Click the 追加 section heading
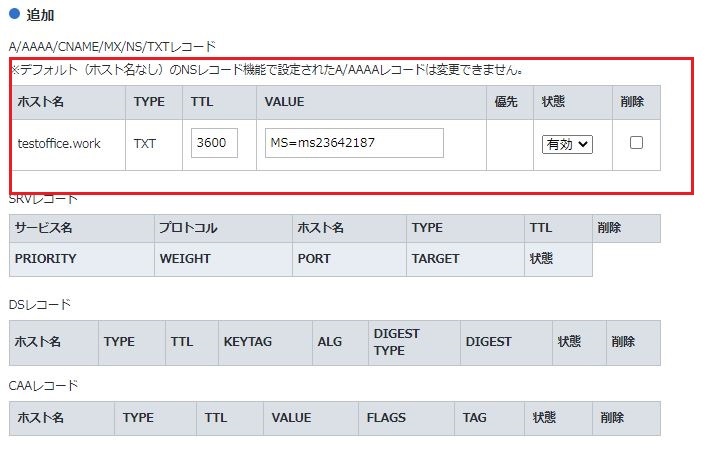The width and height of the screenshot is (720, 461). (40, 15)
